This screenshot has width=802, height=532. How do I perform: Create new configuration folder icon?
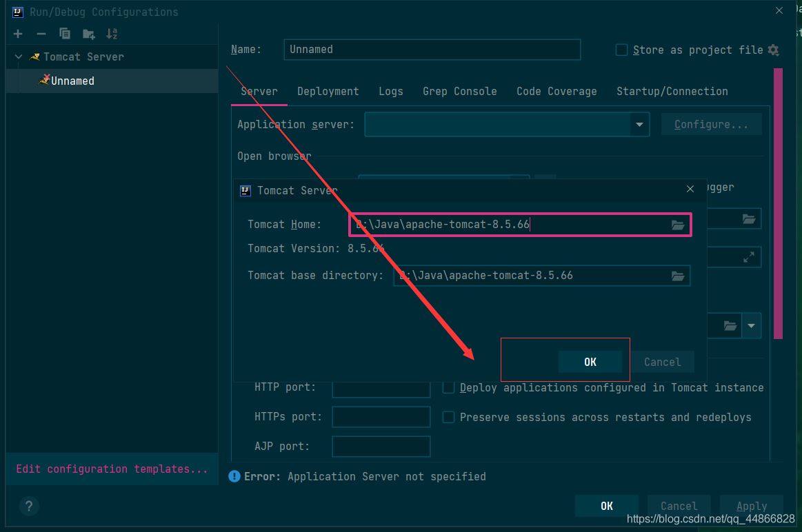[88, 34]
